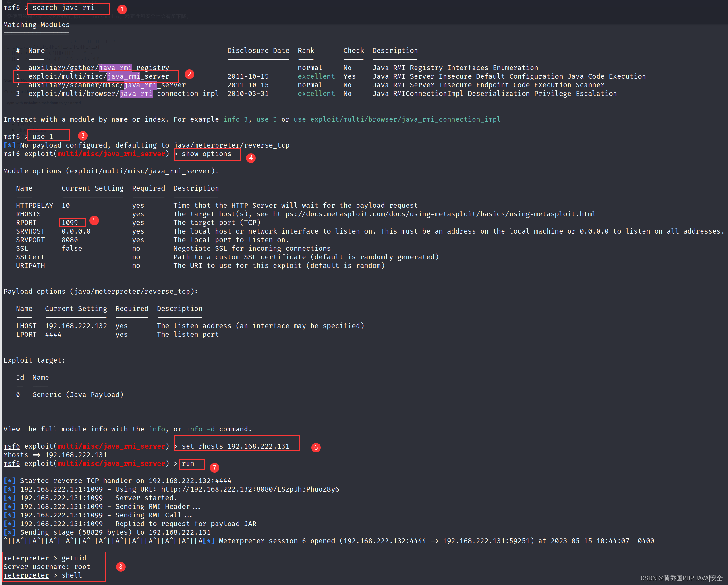The height and width of the screenshot is (585, 728).
Task: Click the 'use 1' command text
Action: (x=43, y=137)
